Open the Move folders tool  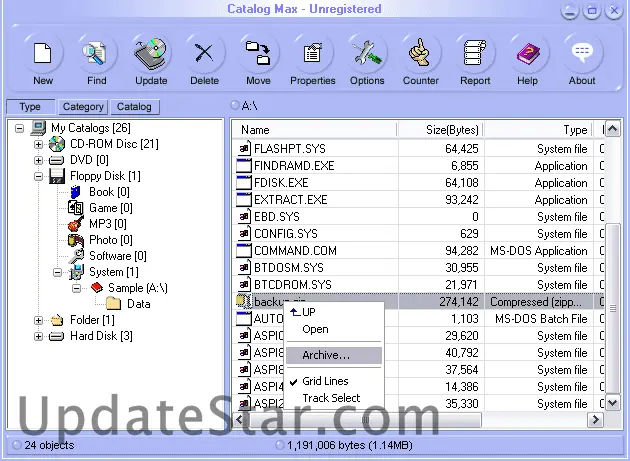(x=258, y=54)
